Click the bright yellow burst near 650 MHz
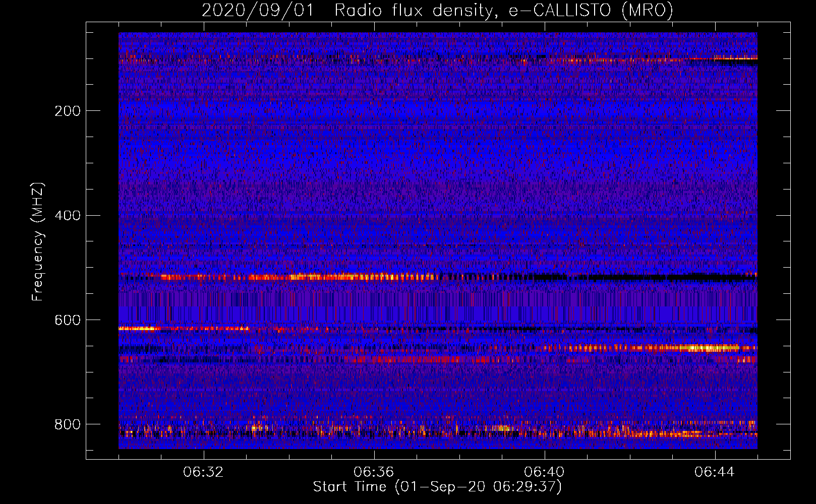The height and width of the screenshot is (504, 816). (x=709, y=348)
